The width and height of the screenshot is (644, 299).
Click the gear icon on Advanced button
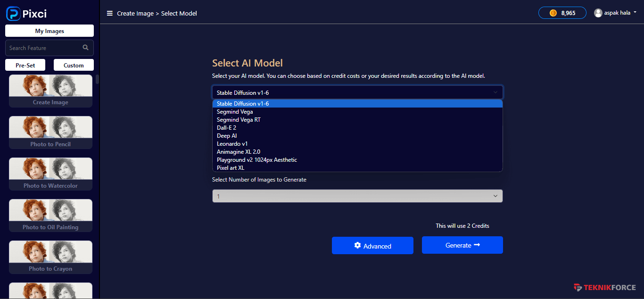click(x=357, y=245)
